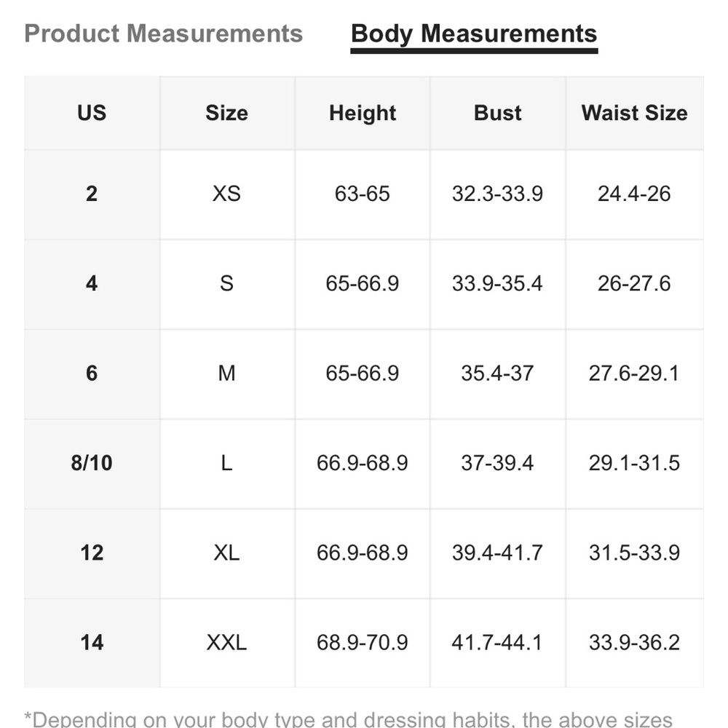
Task: Click the Size column header
Action: coord(226,113)
